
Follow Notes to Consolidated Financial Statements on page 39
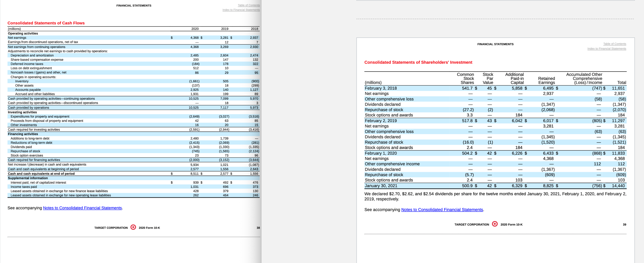click(441, 209)
